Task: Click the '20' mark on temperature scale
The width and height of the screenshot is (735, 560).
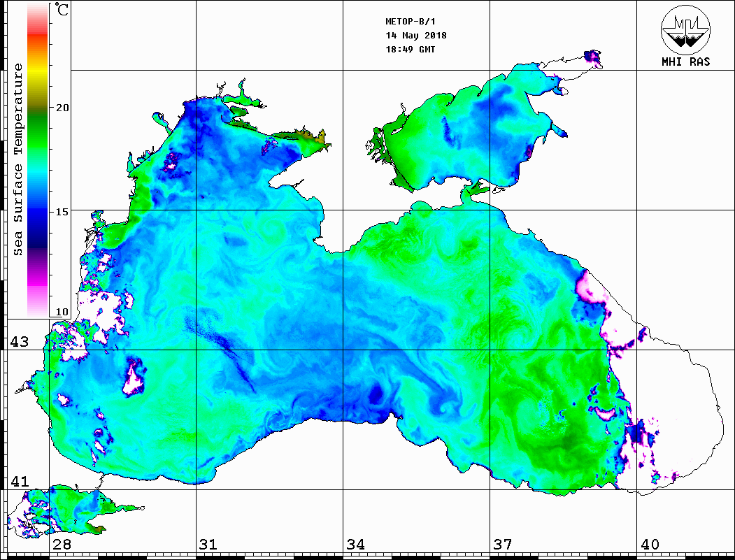Action: (x=62, y=108)
